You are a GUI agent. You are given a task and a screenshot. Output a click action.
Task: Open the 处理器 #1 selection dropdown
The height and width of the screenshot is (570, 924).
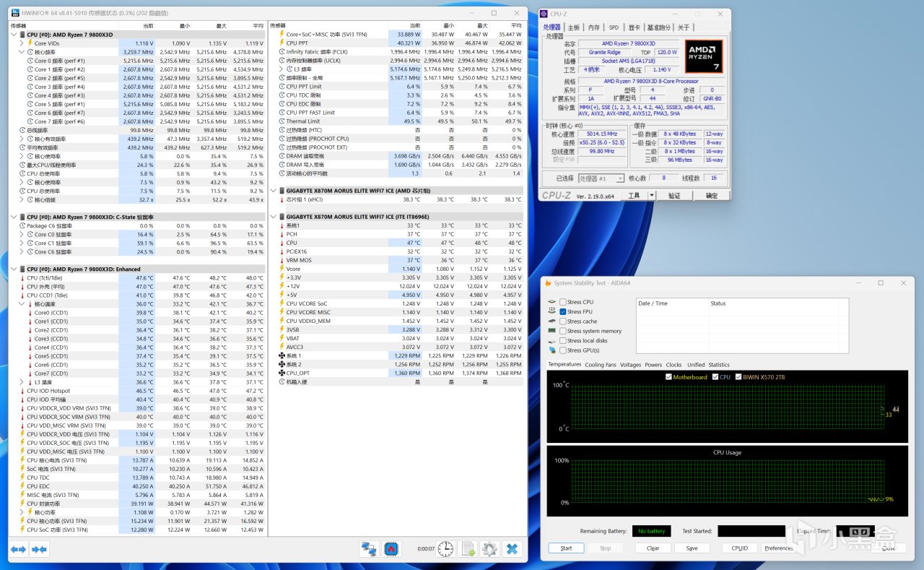tap(601, 178)
